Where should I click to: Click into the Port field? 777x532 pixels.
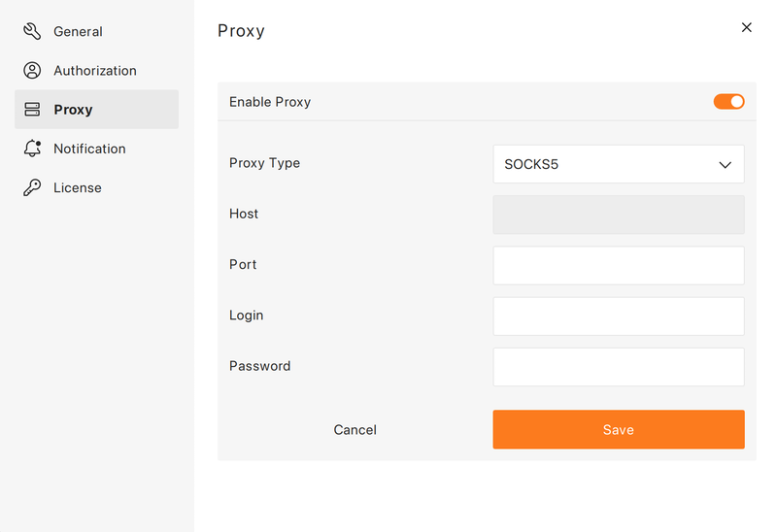(x=619, y=265)
